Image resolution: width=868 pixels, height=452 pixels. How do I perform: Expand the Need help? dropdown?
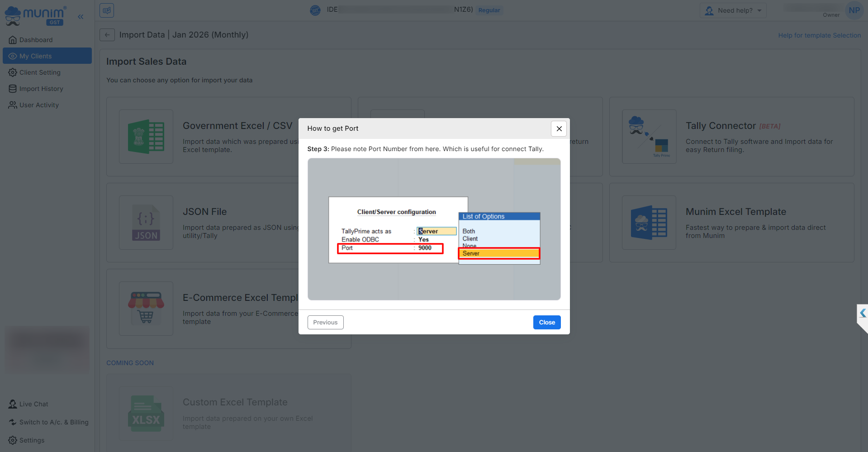pos(733,10)
